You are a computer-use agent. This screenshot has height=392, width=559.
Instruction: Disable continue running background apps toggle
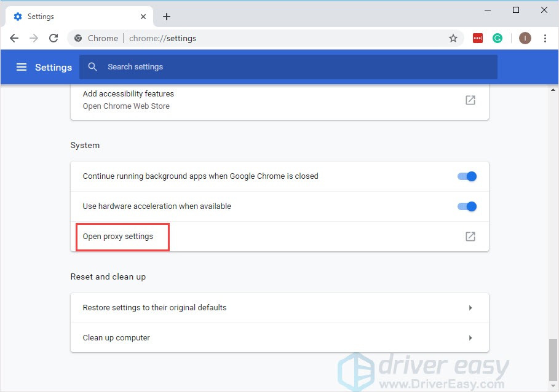[x=467, y=176]
